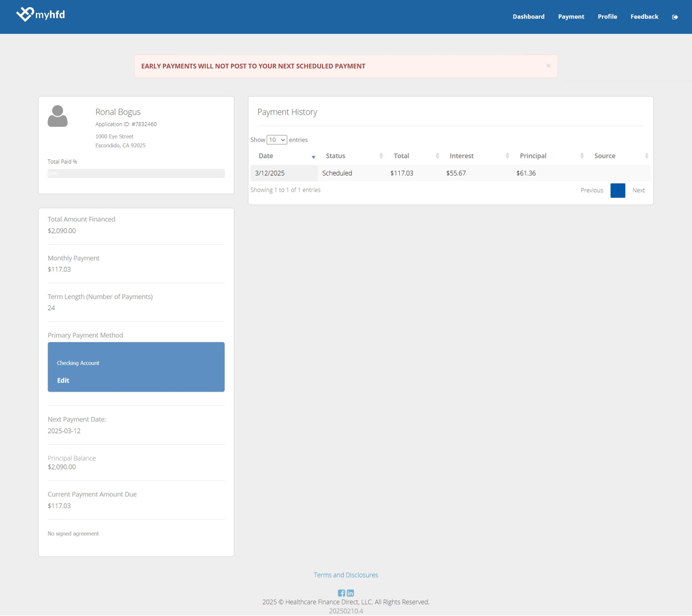Go to the Payment tab
692x616 pixels.
point(571,17)
